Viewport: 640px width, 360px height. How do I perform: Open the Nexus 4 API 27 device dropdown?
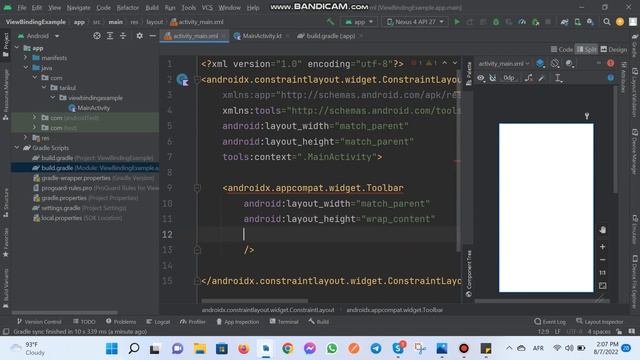[415, 22]
